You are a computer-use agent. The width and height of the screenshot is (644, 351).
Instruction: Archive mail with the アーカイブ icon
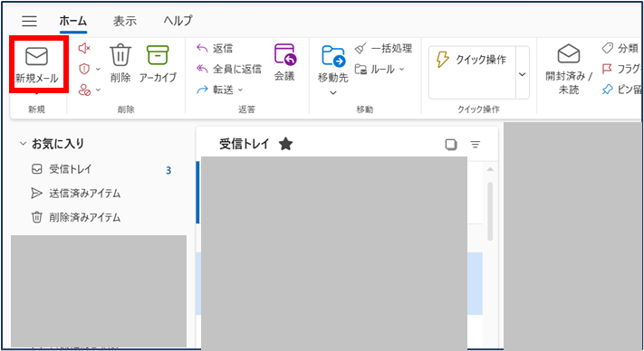[158, 63]
